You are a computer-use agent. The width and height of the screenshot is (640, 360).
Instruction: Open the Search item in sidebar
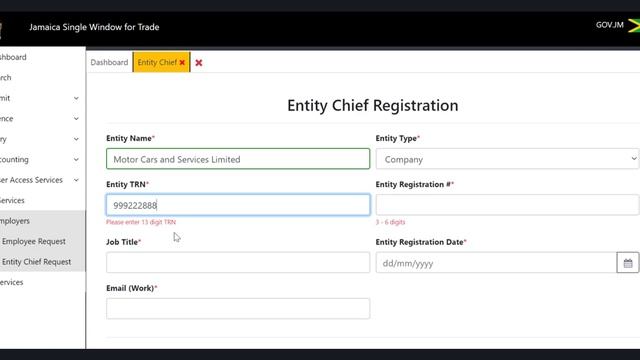point(6,78)
